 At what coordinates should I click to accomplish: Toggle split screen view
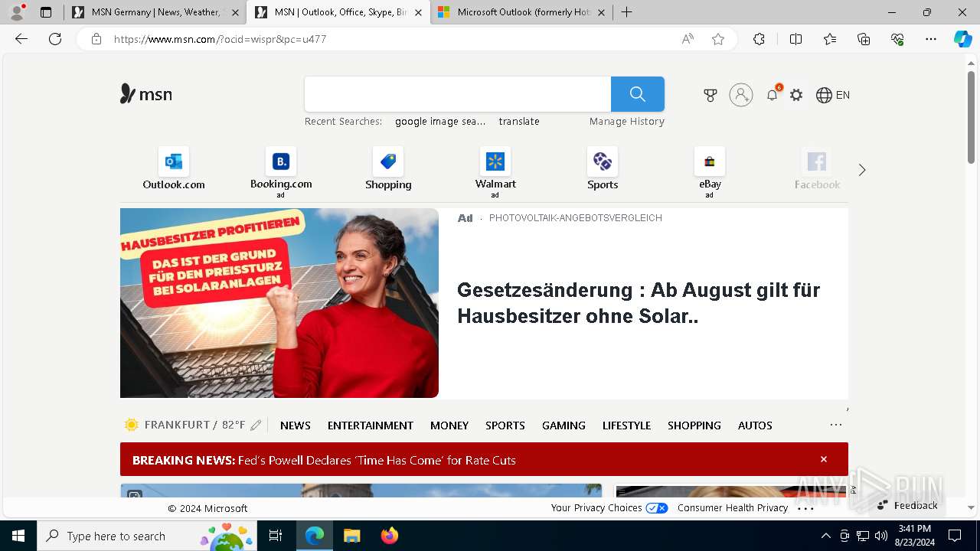[795, 39]
